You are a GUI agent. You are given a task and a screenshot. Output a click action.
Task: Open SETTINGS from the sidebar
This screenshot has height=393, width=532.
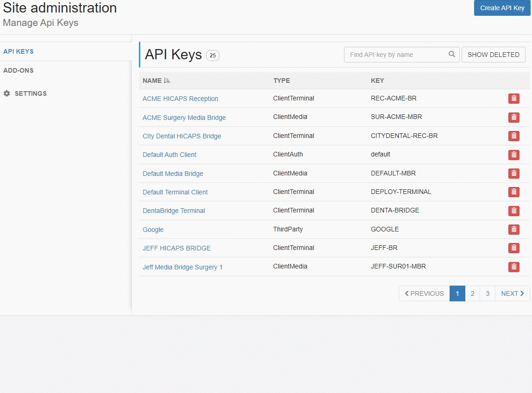(x=31, y=94)
